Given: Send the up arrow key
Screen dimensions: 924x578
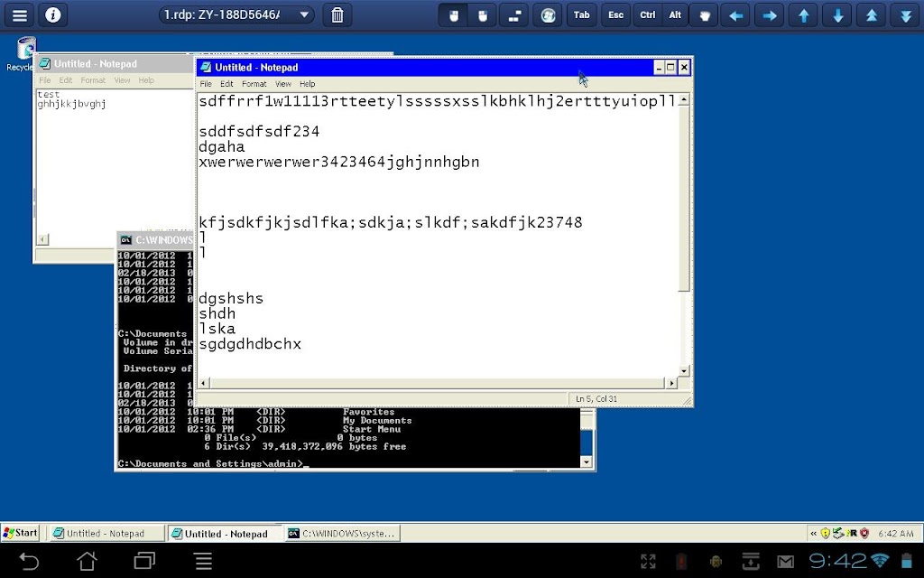Looking at the screenshot, I should (x=804, y=15).
